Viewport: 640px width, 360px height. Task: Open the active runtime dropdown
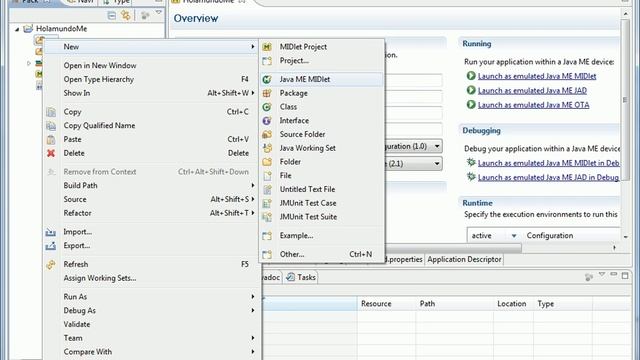pyautogui.click(x=513, y=236)
